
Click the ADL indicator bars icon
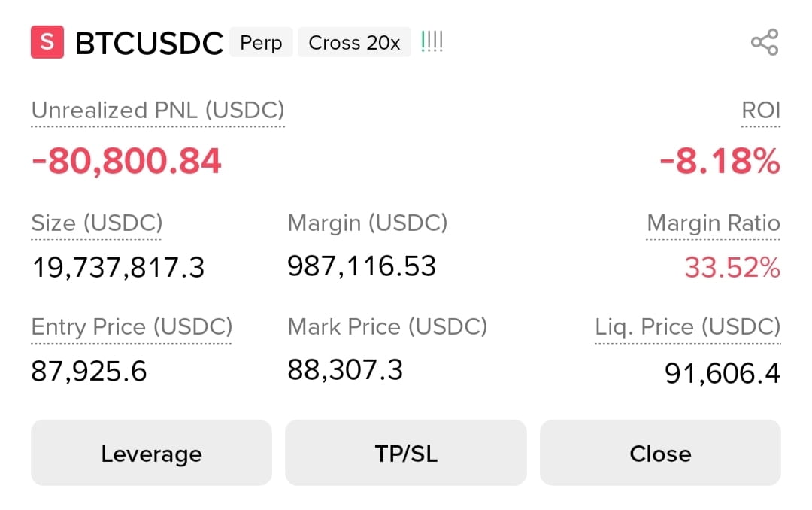[432, 42]
